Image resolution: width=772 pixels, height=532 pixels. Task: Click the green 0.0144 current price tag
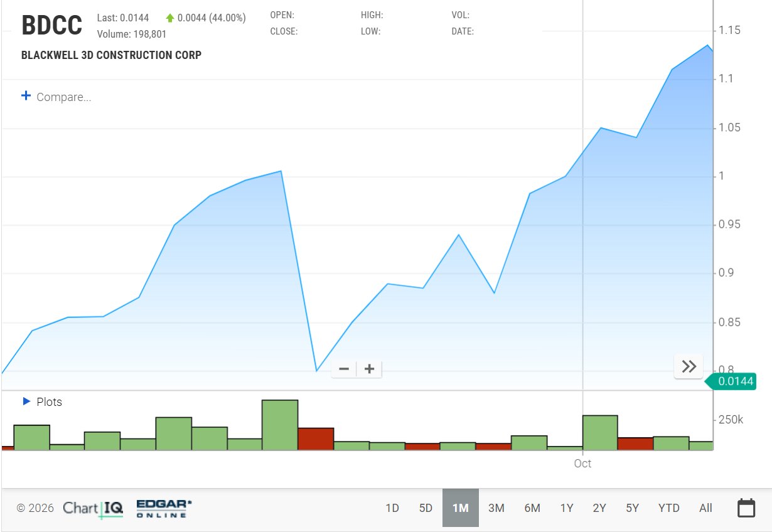coord(730,381)
